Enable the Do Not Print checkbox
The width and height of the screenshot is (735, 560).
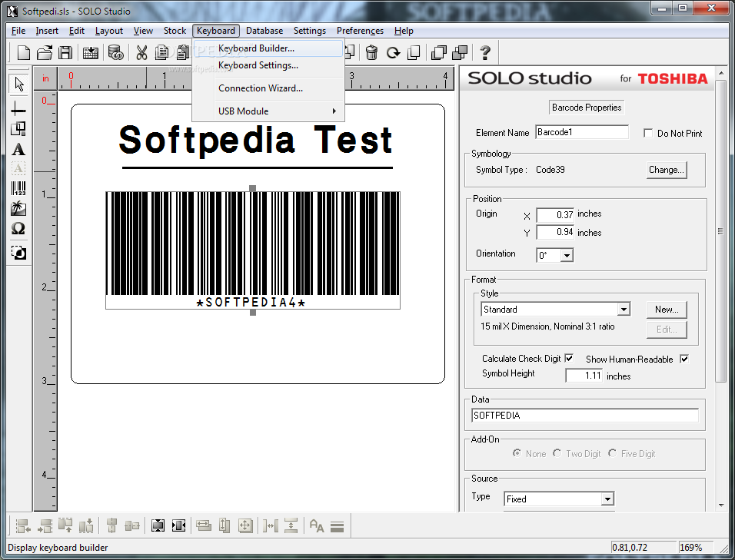click(648, 134)
